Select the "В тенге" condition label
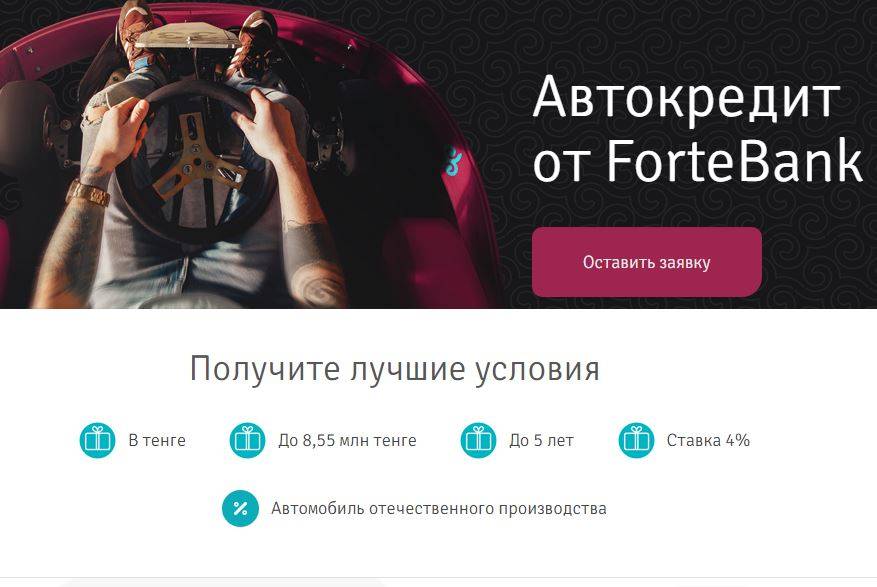 (x=157, y=441)
